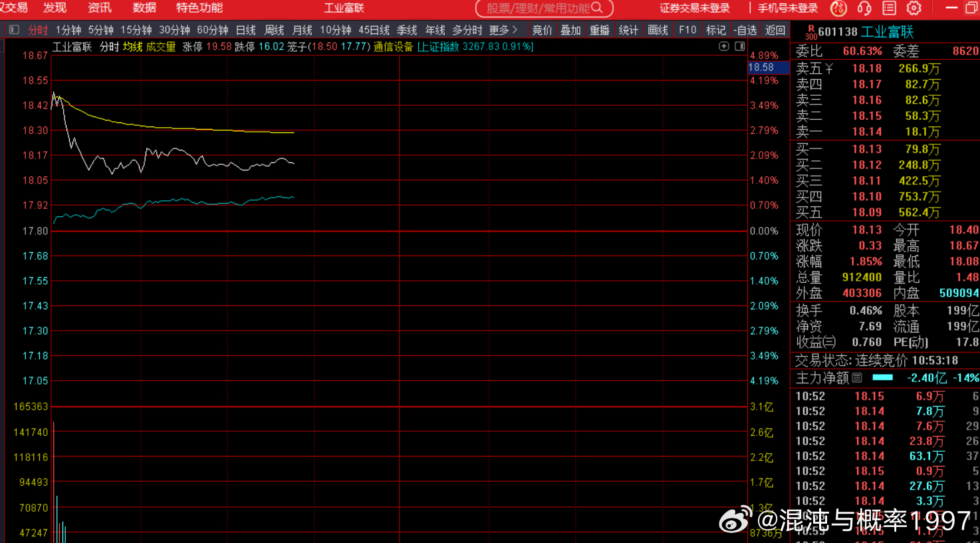Screen dimensions: 980x543
Task: Click the round gold 信 badge icon
Action: (x=838, y=8)
